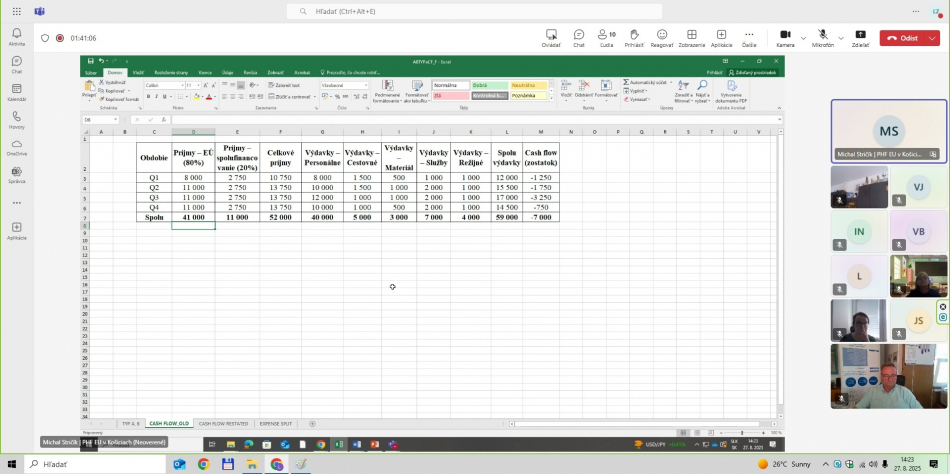Click Zdieľať to share your screen

[860, 37]
